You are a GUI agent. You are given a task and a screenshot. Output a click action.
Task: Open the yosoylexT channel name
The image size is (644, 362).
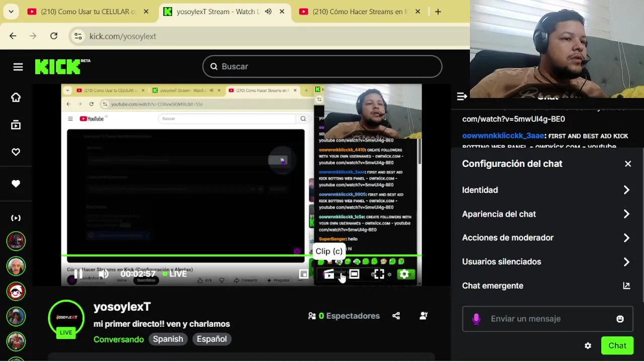(x=122, y=307)
